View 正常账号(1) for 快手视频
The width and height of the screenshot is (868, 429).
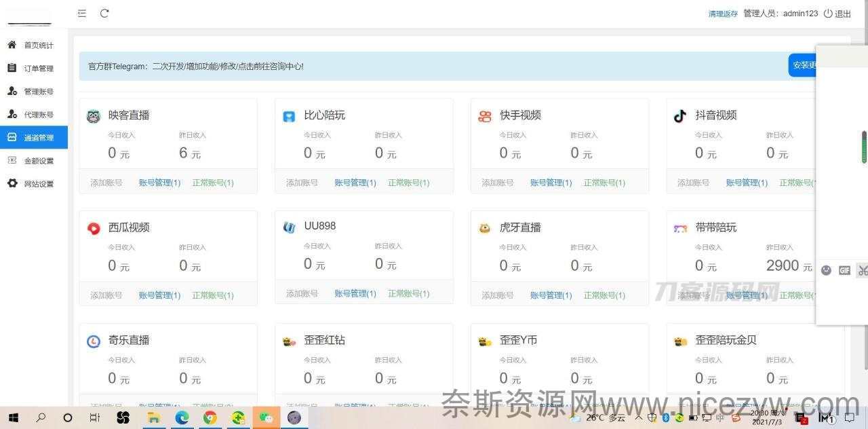point(605,183)
